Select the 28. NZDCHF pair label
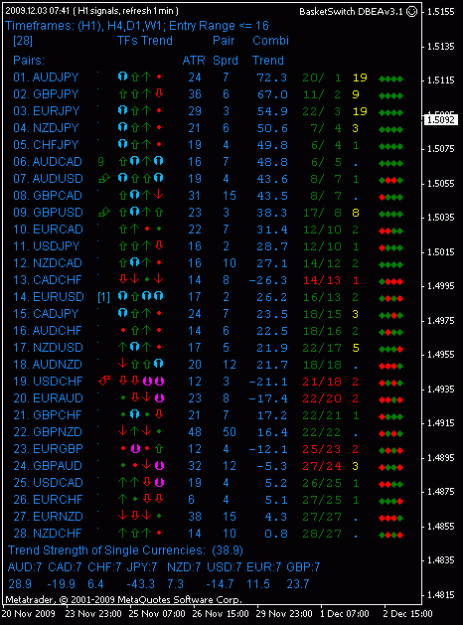Screen dimensions: 463x625 pyautogui.click(x=47, y=533)
